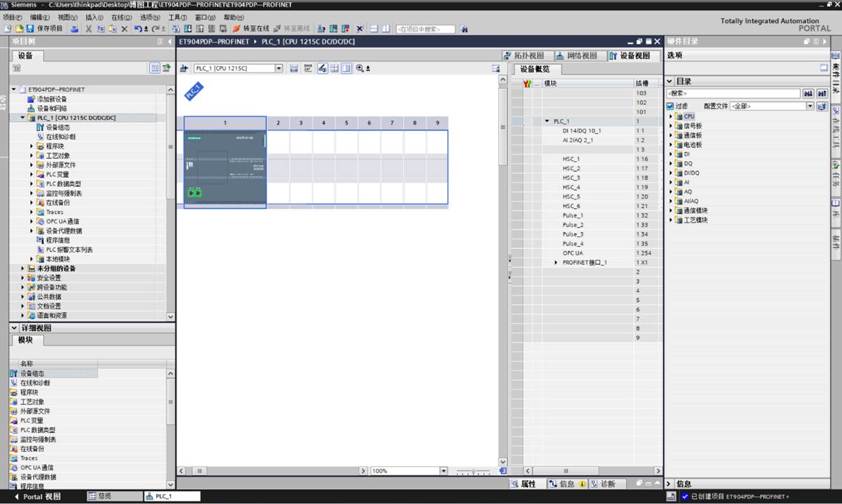Click the zoom magnifier icon in device view

pos(361,68)
